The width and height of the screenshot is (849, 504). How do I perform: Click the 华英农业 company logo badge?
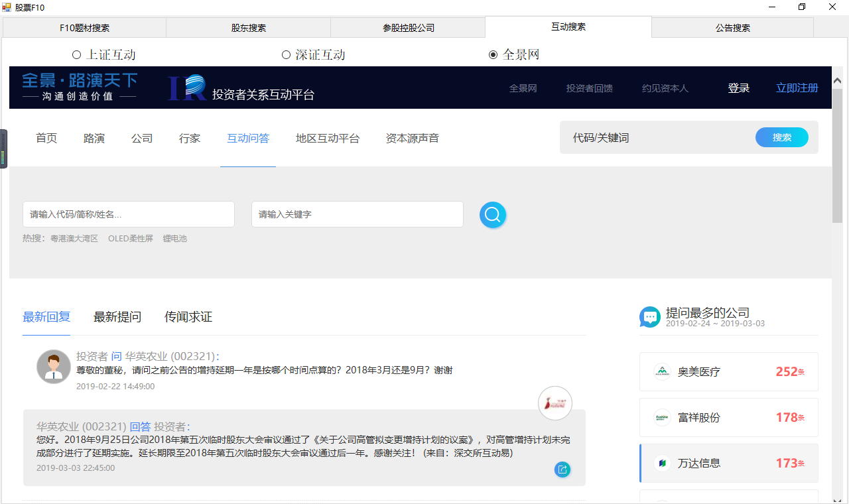coord(555,403)
